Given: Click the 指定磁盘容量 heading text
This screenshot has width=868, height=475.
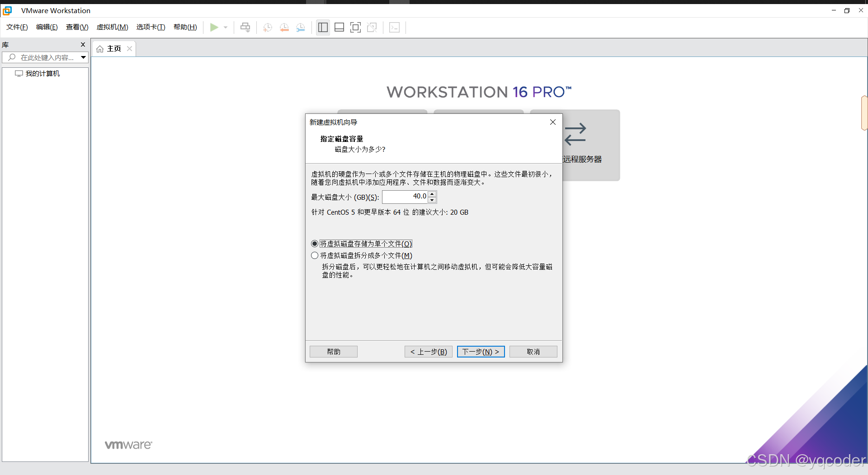Looking at the screenshot, I should [342, 139].
